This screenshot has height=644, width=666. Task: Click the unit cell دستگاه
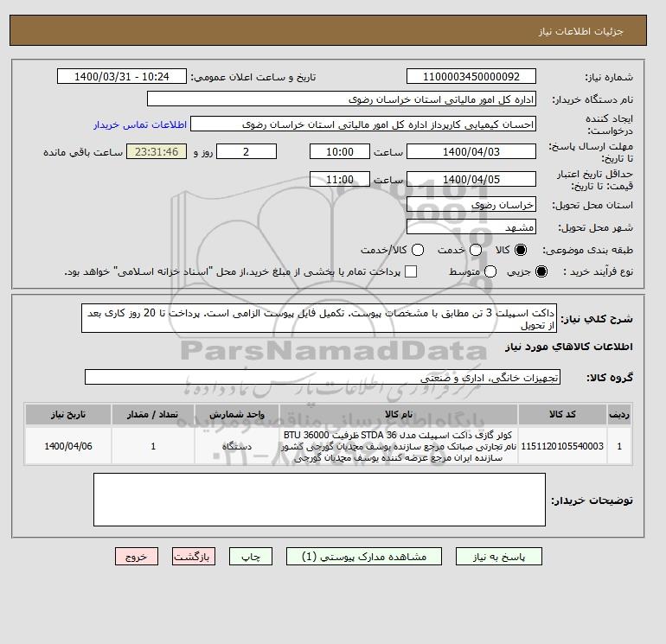pos(237,446)
